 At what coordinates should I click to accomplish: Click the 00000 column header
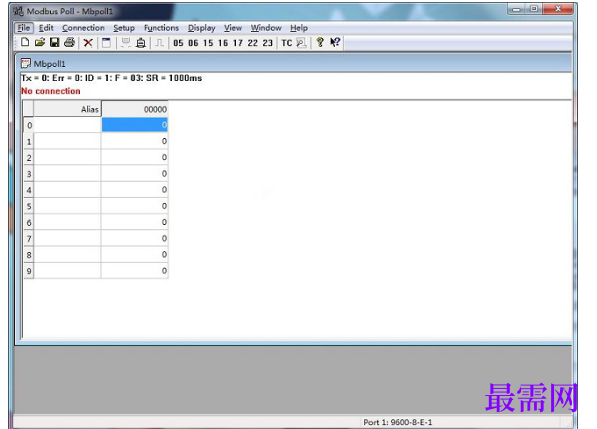135,109
